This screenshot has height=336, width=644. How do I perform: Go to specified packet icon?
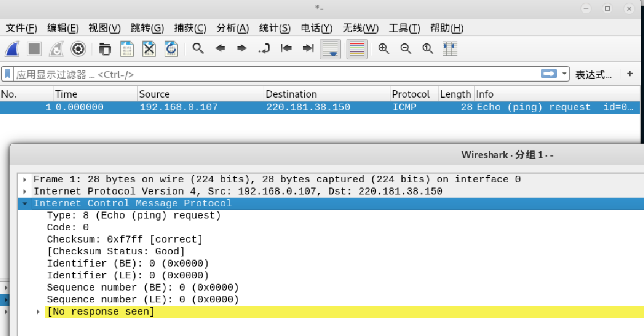[x=264, y=49]
